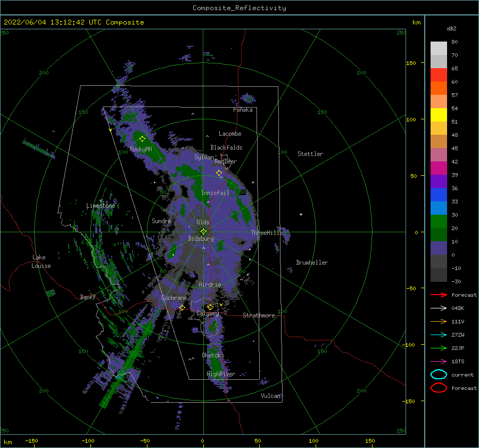This screenshot has height=448, width=479.
Task: Click the RockyMH label
Action: tap(141, 149)
